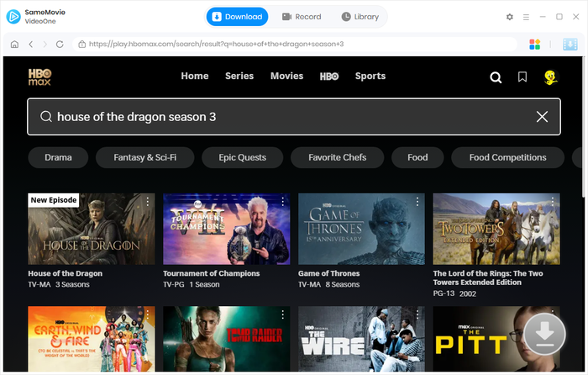Screen dimensions: 588x375
Task: Switch to the Library tab
Action: 360,17
